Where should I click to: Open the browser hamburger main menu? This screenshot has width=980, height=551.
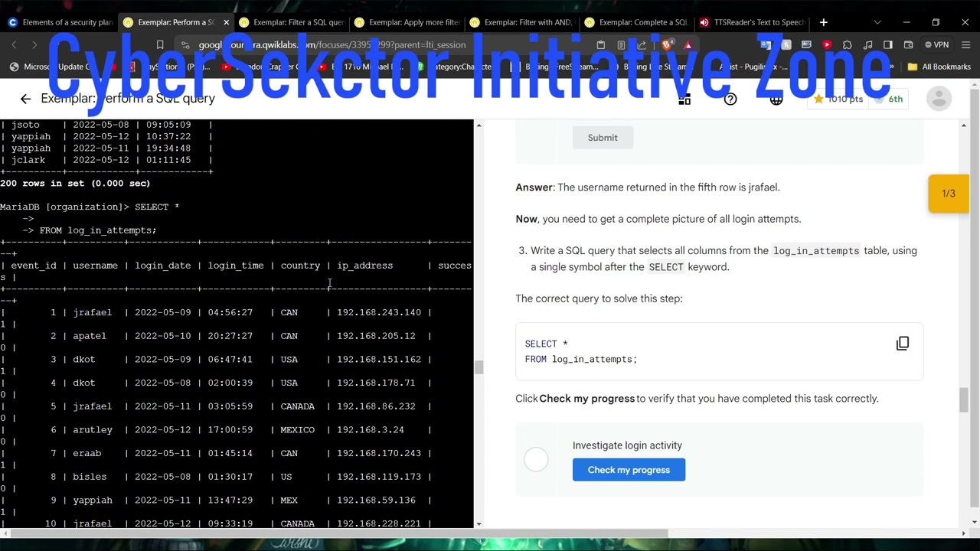click(x=965, y=44)
